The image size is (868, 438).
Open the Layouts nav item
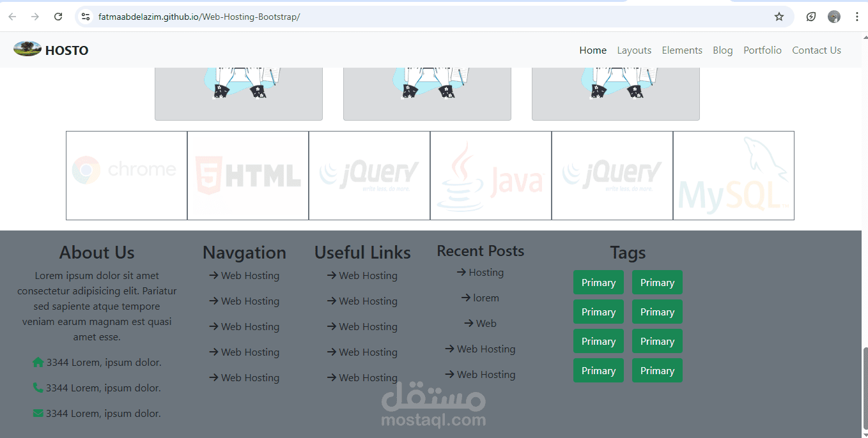point(634,50)
